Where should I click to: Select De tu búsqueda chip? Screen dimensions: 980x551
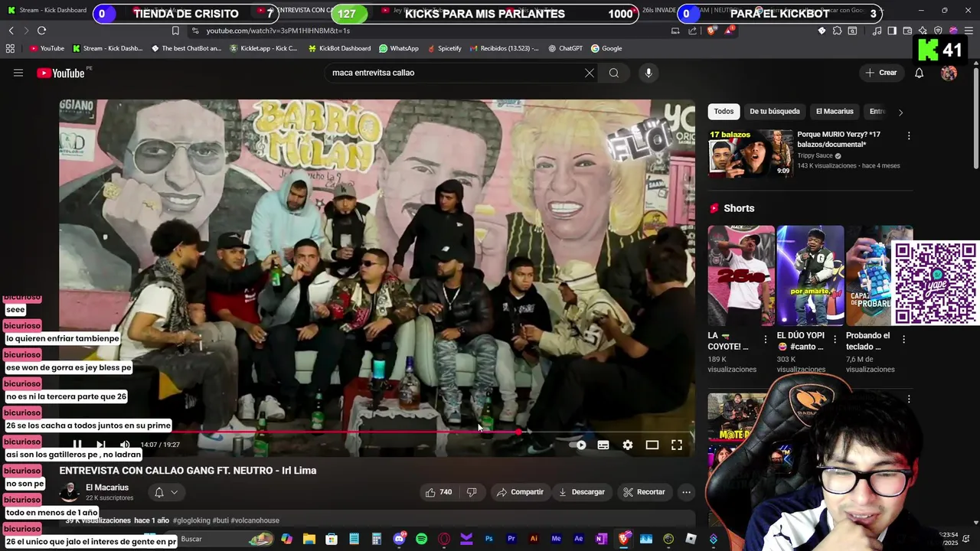coord(775,112)
